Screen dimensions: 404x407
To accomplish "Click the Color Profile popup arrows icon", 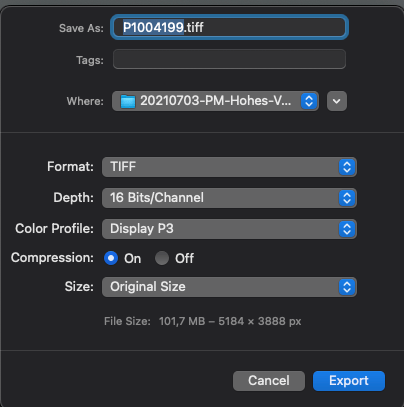I will coord(347,229).
